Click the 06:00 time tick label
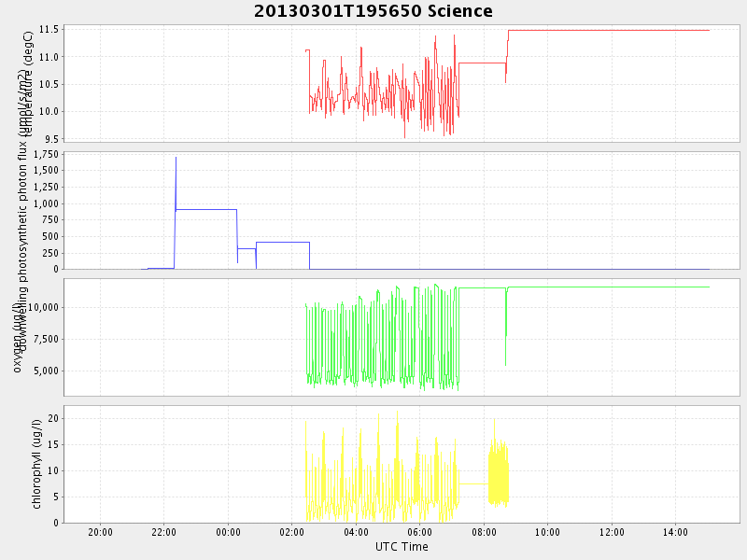Image resolution: width=747 pixels, height=560 pixels. click(x=419, y=532)
